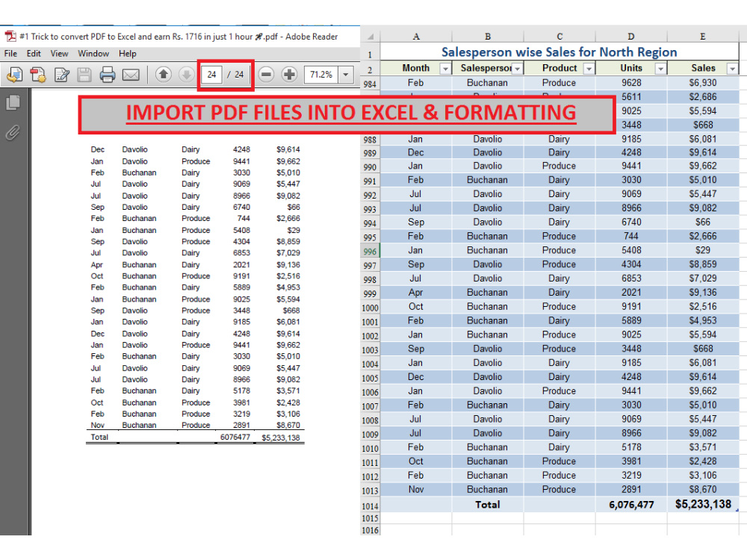The width and height of the screenshot is (747, 560).
Task: Click PDF sales value $3,571
Action: tap(288, 391)
